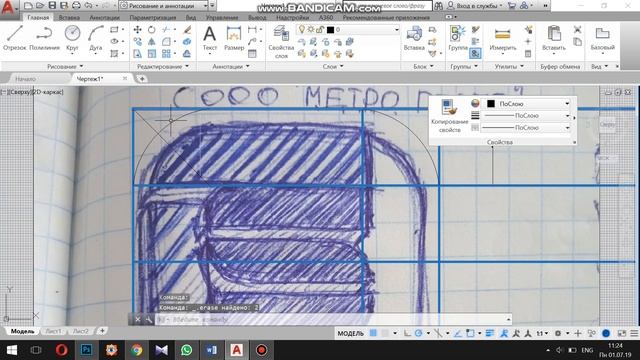Select the Erase tool icon
Screen dimensions: 640x360
point(187,30)
